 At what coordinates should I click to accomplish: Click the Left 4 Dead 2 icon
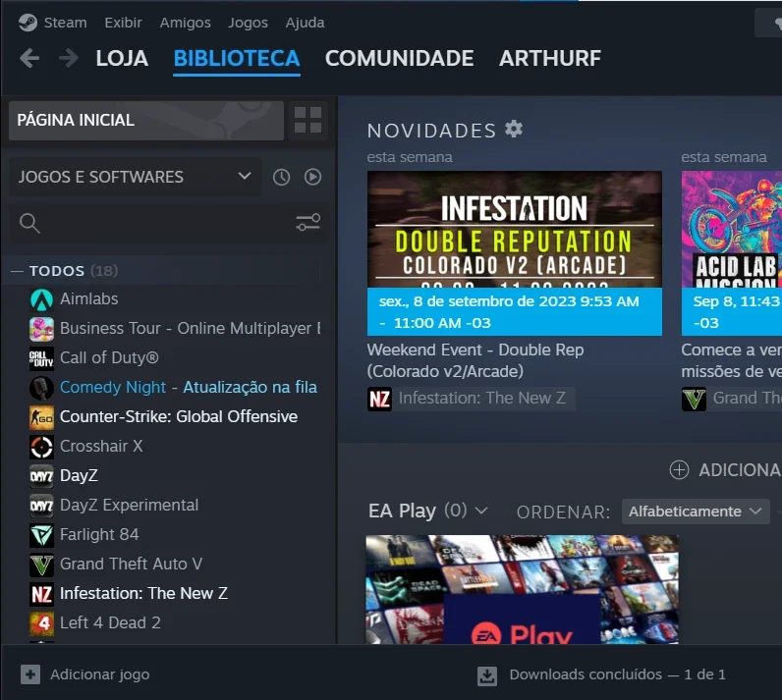41,623
